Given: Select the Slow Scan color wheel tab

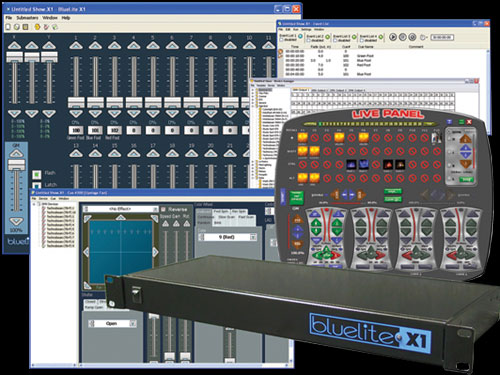Looking at the screenshot, I should pyautogui.click(x=226, y=217).
